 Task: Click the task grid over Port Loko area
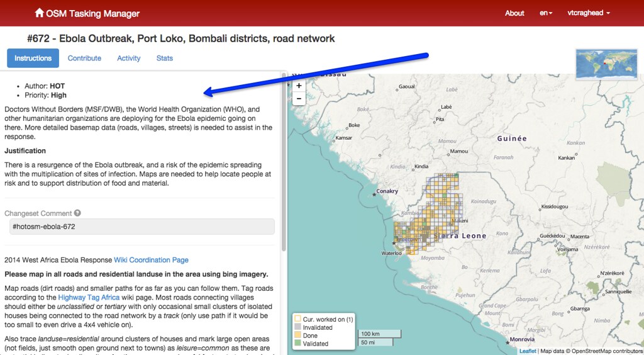[x=427, y=213]
